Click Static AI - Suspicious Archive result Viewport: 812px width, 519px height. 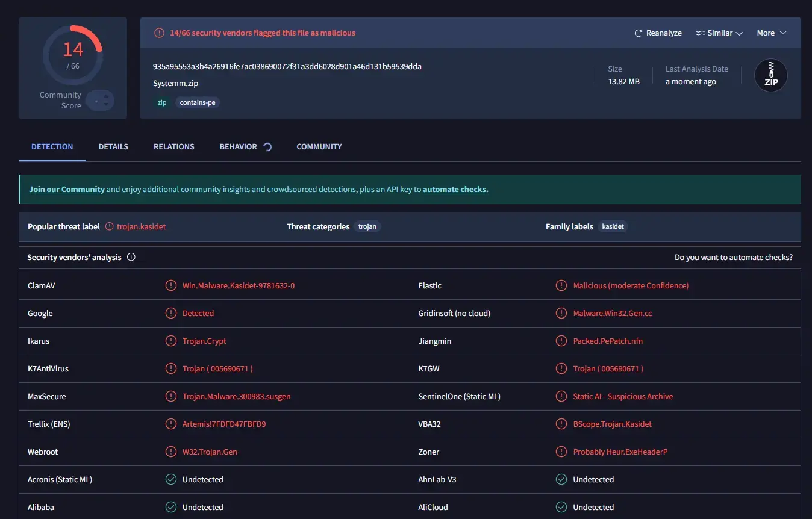click(623, 396)
